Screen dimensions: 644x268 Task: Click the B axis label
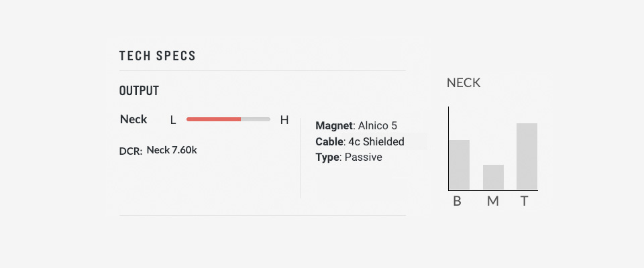click(x=457, y=202)
